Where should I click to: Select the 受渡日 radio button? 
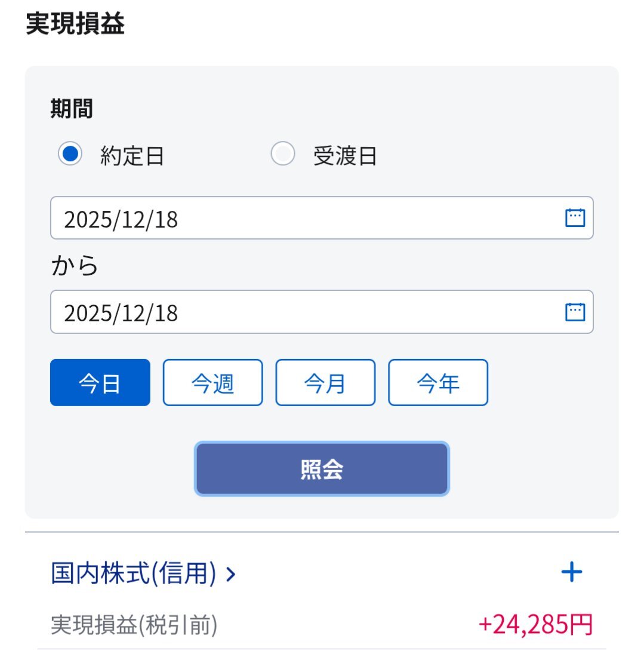point(282,155)
